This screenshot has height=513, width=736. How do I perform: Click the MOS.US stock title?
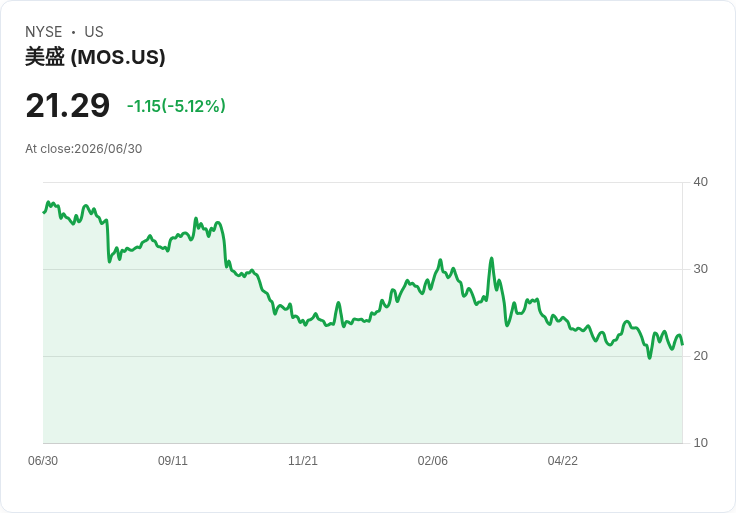pos(95,57)
